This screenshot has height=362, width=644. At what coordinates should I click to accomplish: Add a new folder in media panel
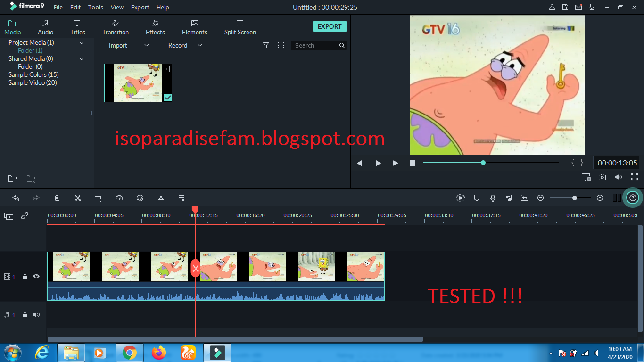(x=13, y=179)
